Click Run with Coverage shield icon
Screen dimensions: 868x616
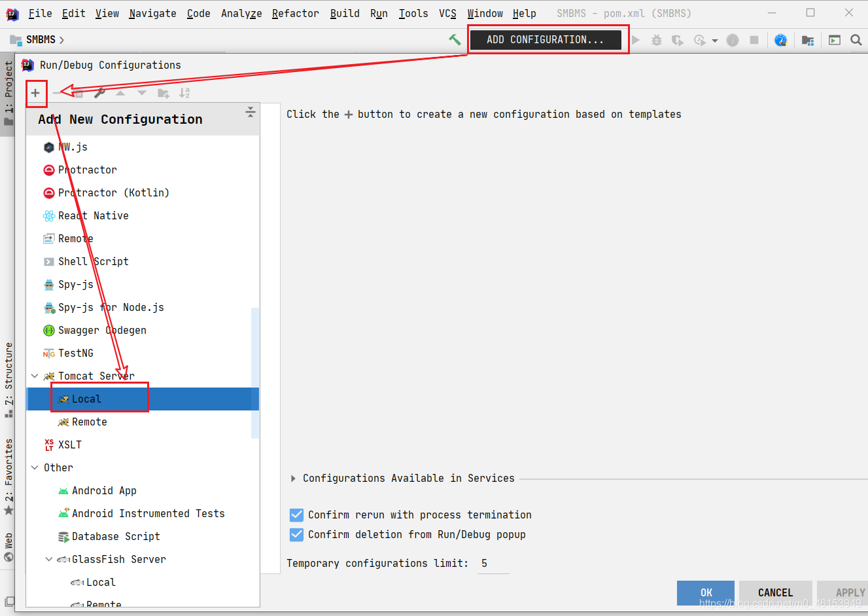[x=678, y=40]
